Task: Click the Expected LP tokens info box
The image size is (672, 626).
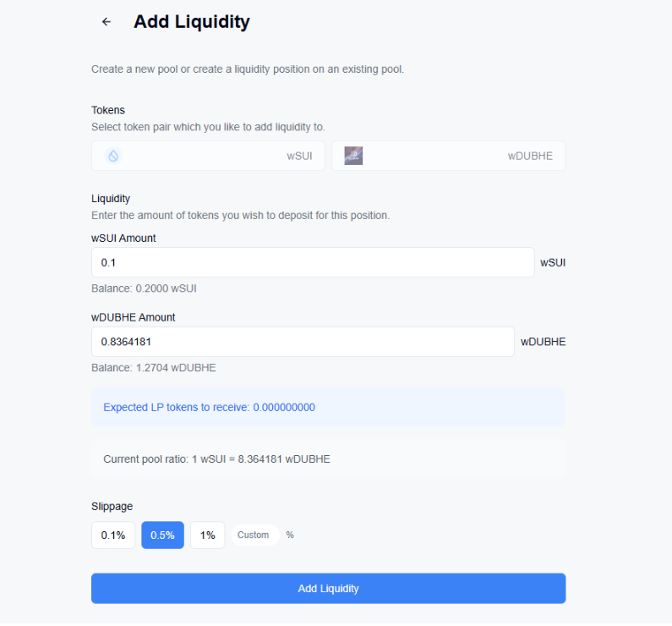Action: 328,408
